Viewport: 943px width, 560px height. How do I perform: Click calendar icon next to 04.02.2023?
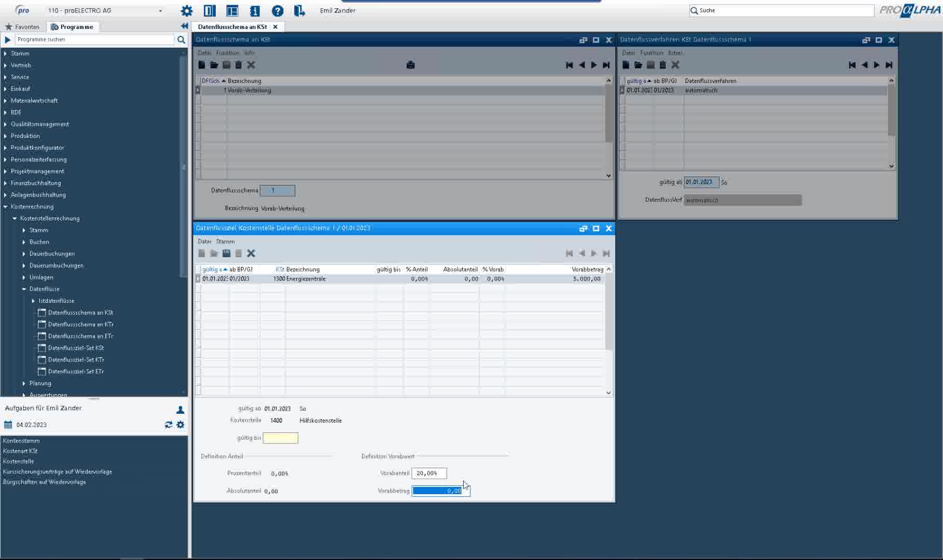(8, 425)
